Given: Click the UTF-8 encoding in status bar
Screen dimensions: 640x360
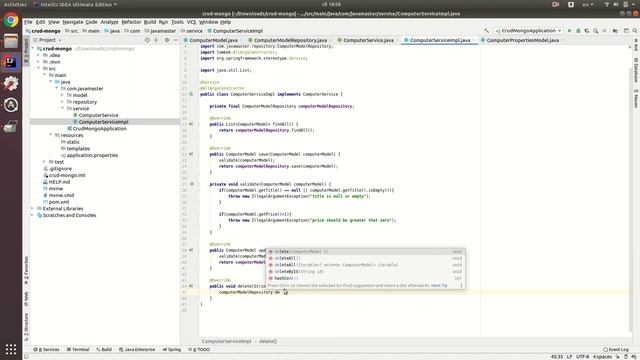Looking at the screenshot, I should [x=582, y=357].
